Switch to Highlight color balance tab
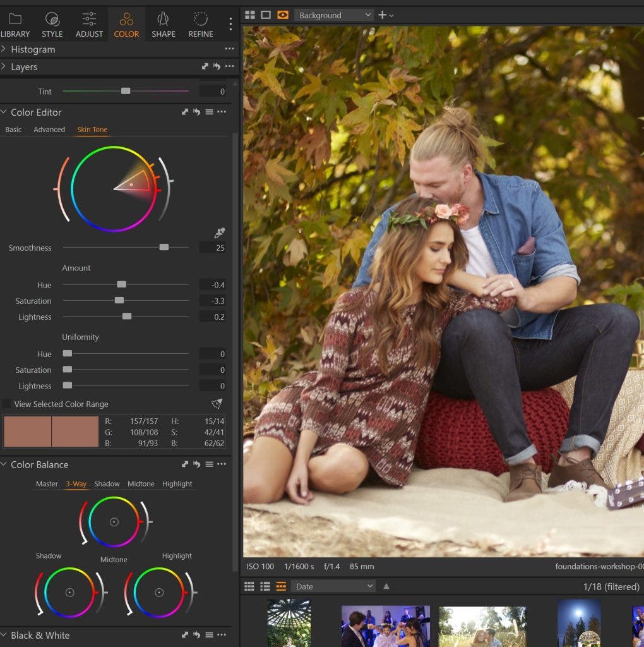The width and height of the screenshot is (644, 647). coord(177,483)
